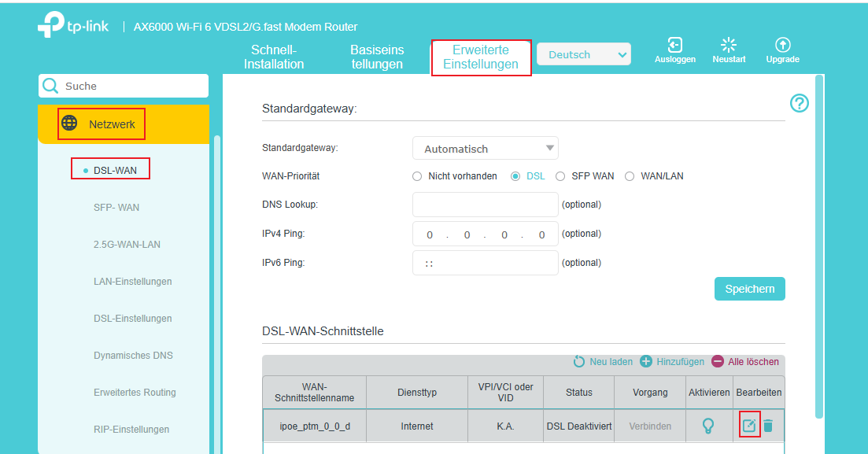Viewport: 868px width, 454px height.
Task: Click the IPv6 Ping input field
Action: click(486, 263)
